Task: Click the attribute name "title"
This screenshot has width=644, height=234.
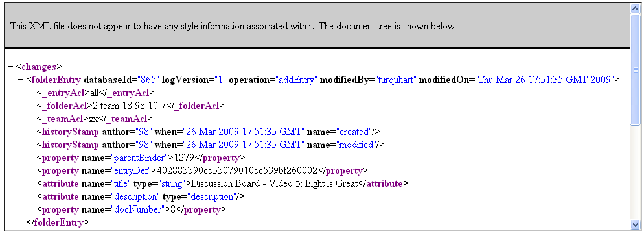Action: pos(121,184)
